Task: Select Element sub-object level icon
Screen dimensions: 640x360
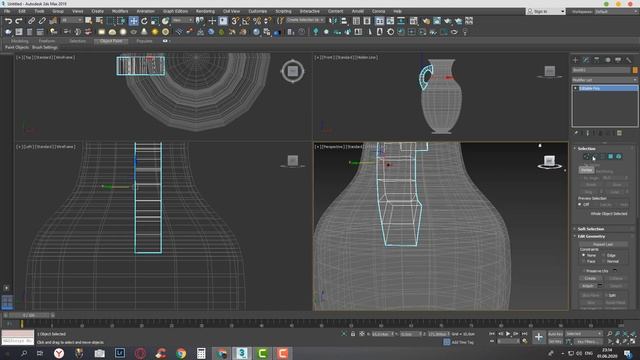Action: pos(619,156)
